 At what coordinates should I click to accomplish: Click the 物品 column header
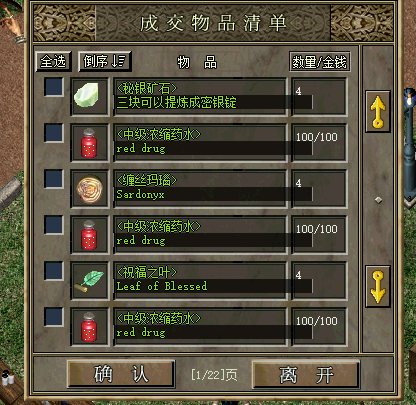pos(197,62)
